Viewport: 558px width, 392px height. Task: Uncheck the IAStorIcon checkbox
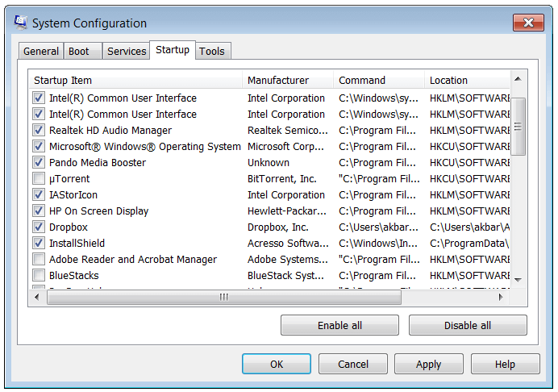(x=39, y=194)
